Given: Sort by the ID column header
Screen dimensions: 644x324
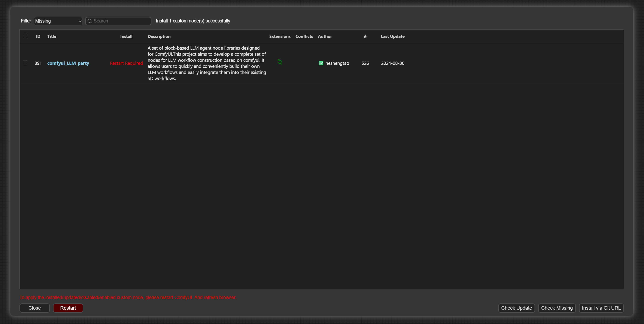Looking at the screenshot, I should 38,36.
